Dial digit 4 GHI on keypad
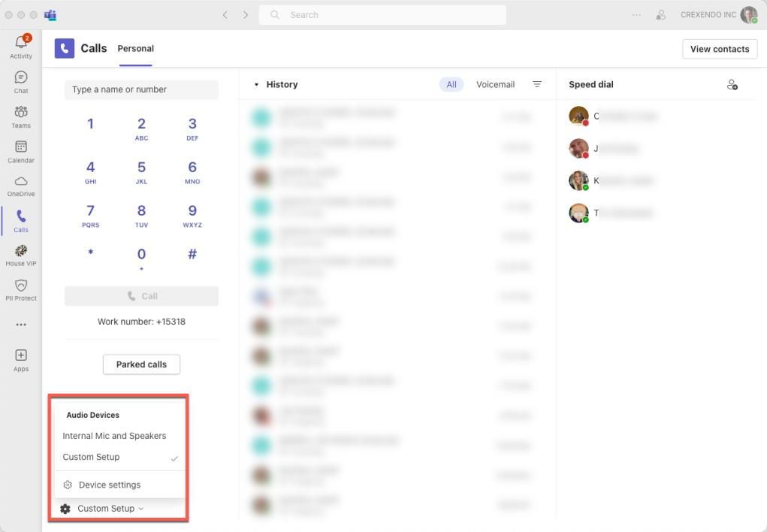This screenshot has width=767, height=532. (x=90, y=172)
